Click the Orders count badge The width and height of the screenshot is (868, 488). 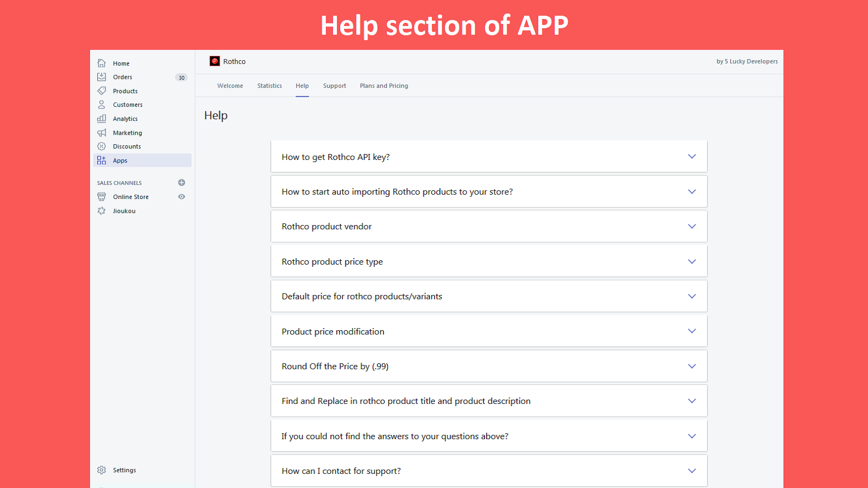181,77
